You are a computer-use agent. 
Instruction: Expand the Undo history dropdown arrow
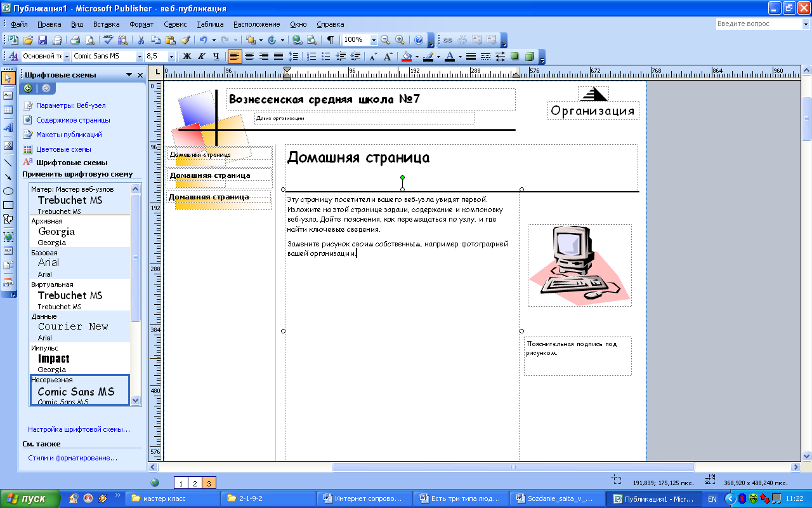pos(214,39)
